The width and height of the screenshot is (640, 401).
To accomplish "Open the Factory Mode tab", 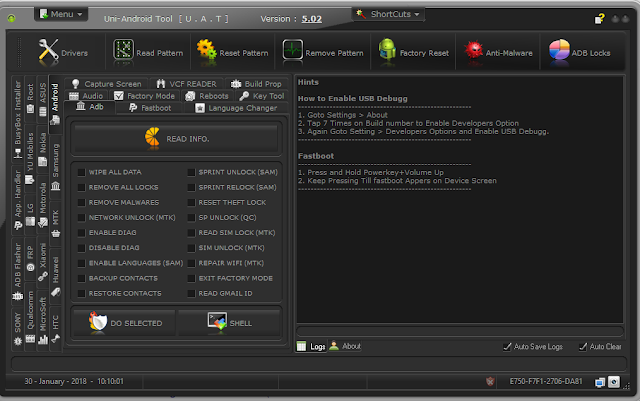I will (x=144, y=96).
